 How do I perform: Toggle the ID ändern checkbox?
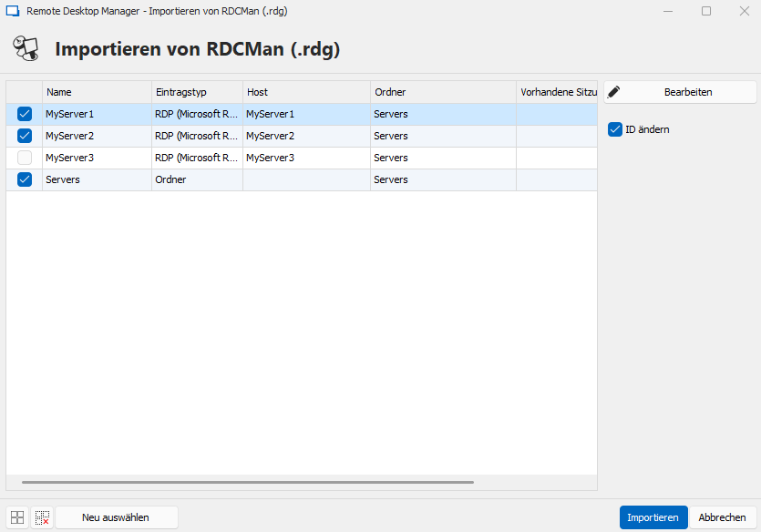click(x=615, y=129)
